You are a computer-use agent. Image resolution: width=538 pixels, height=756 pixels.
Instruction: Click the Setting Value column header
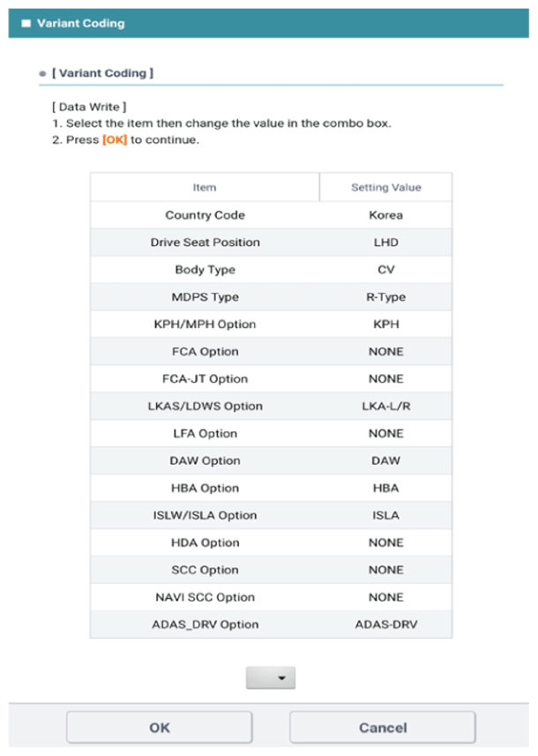tap(385, 187)
